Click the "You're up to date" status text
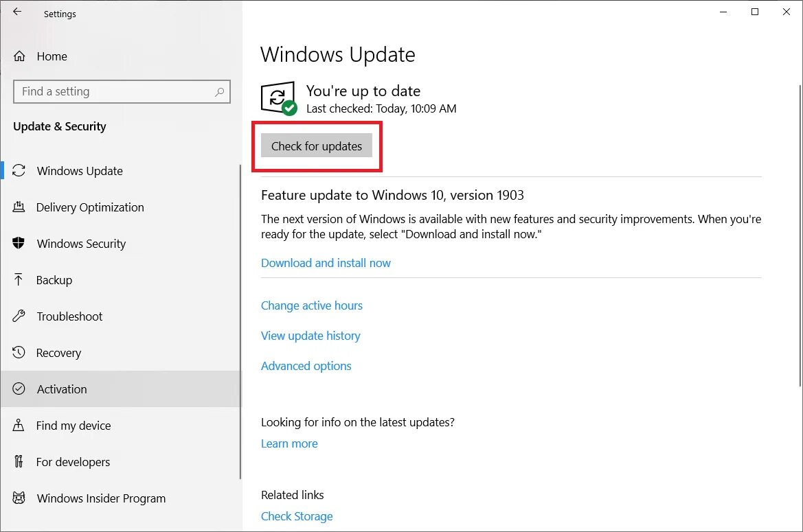Image resolution: width=803 pixels, height=532 pixels. (363, 91)
